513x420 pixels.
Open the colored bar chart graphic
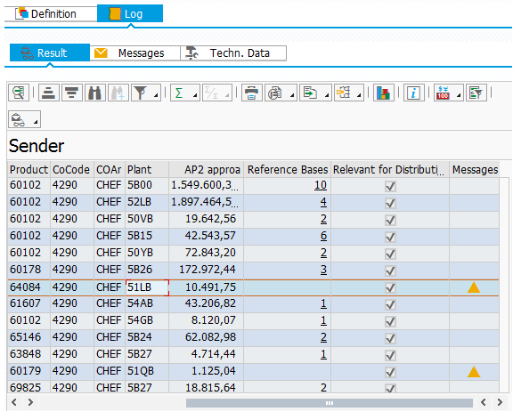(383, 93)
